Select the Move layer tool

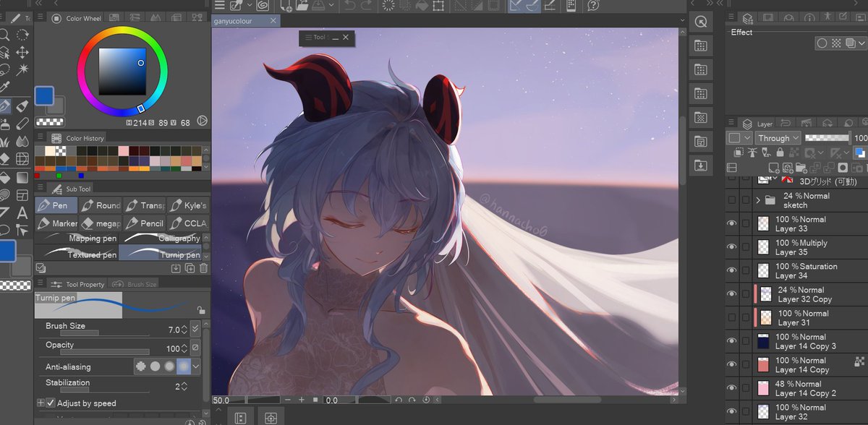(x=22, y=52)
